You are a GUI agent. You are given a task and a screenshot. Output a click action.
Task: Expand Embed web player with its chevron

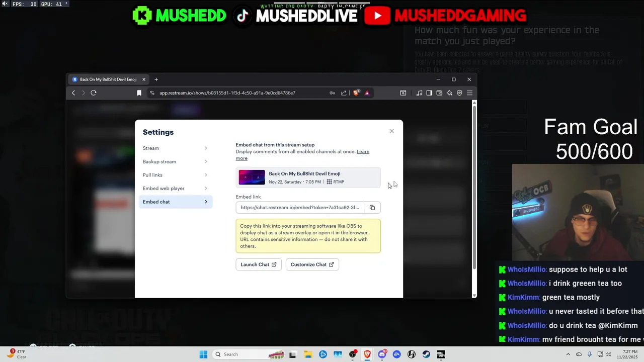click(x=206, y=189)
